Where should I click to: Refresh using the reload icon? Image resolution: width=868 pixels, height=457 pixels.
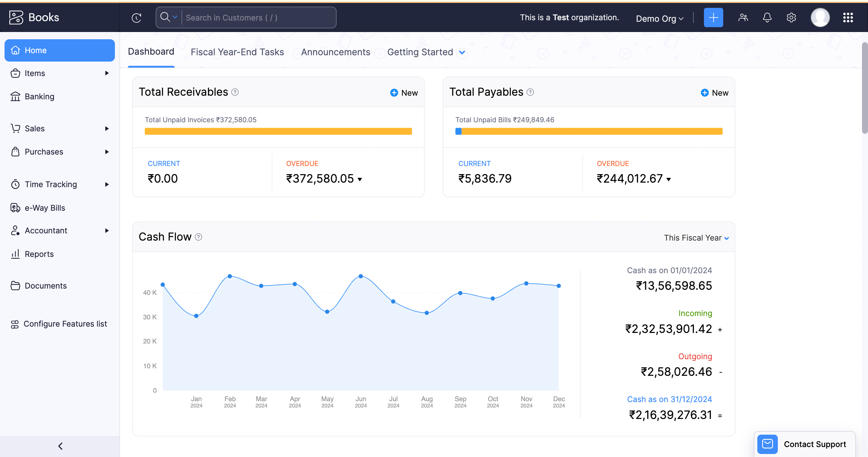[x=136, y=18]
